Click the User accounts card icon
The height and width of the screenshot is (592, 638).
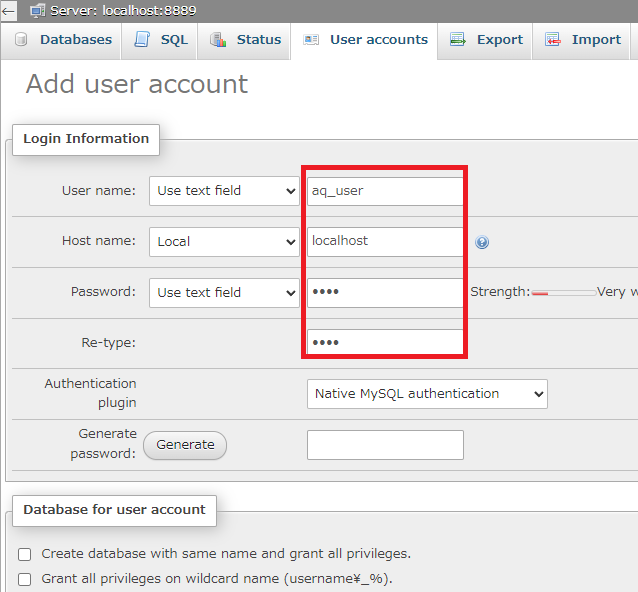(x=311, y=39)
